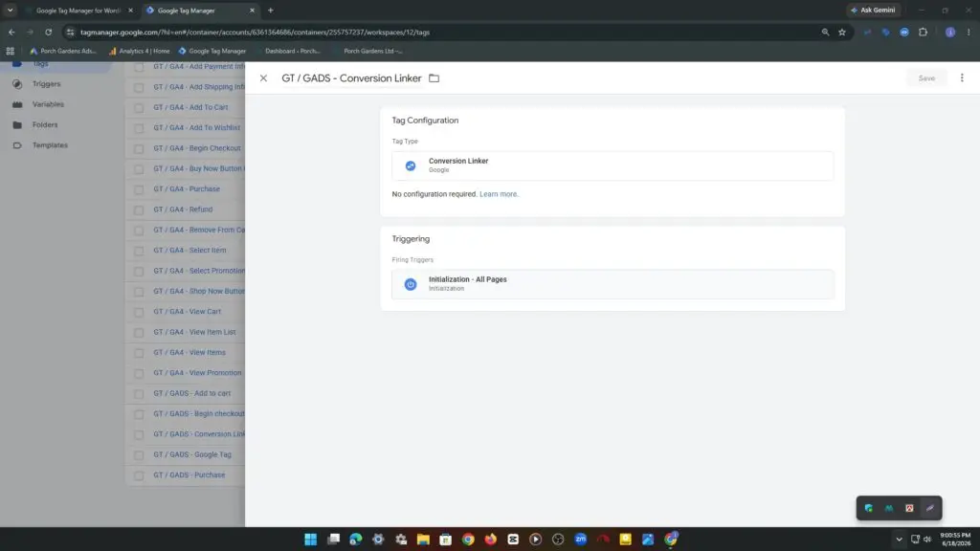This screenshot has width=980, height=551.
Task: Open the Chrome profile avatar
Action: [950, 32]
